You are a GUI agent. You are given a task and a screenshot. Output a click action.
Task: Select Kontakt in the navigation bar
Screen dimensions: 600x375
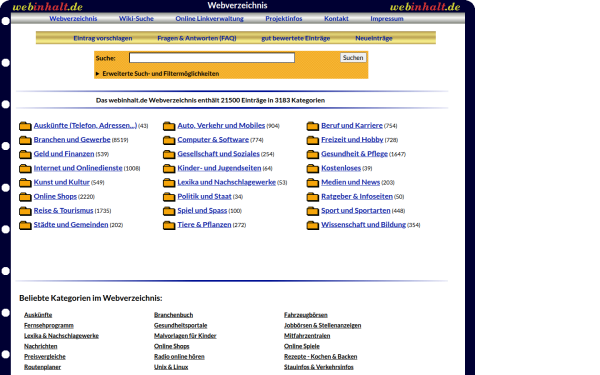[336, 18]
